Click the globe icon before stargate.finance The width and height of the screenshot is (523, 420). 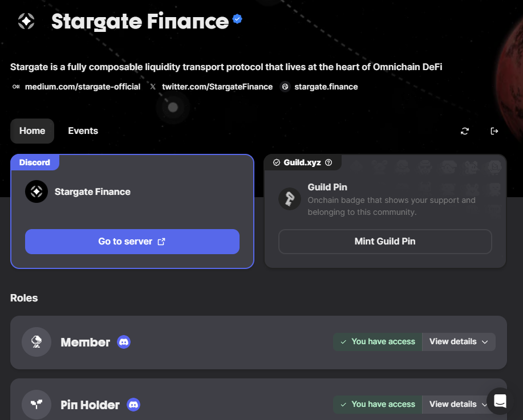click(x=285, y=87)
